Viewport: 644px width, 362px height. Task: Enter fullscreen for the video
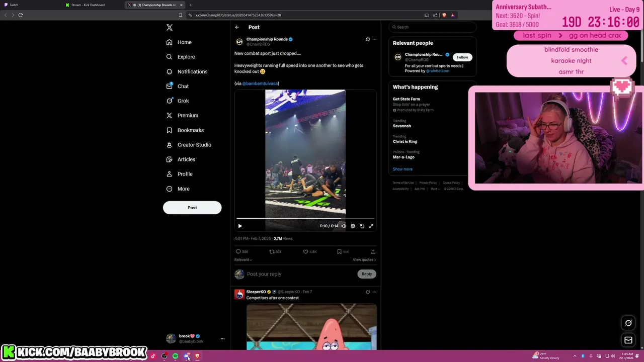pyautogui.click(x=371, y=226)
